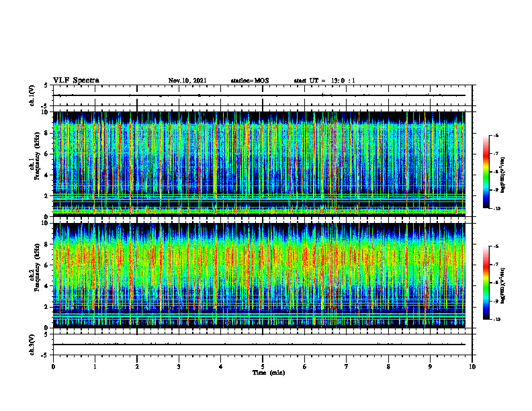Viewport: 532px width, 411px height.
Task: Click the "10" minute tick label on time axis
Action: coord(472,367)
